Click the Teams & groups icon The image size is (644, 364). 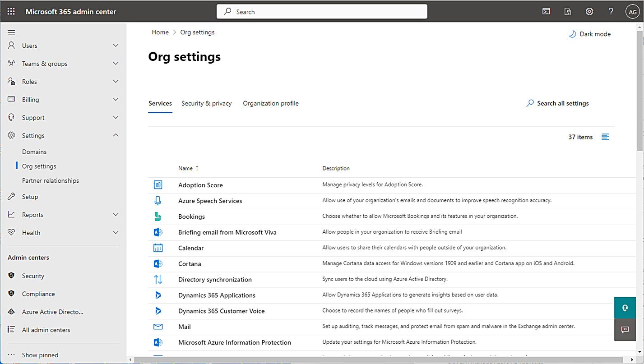[12, 64]
